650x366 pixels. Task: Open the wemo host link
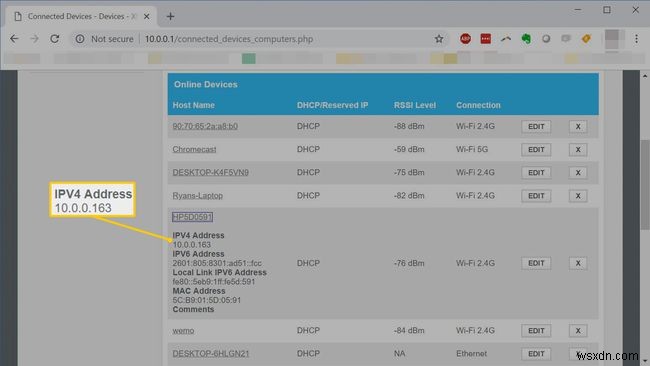coord(183,330)
